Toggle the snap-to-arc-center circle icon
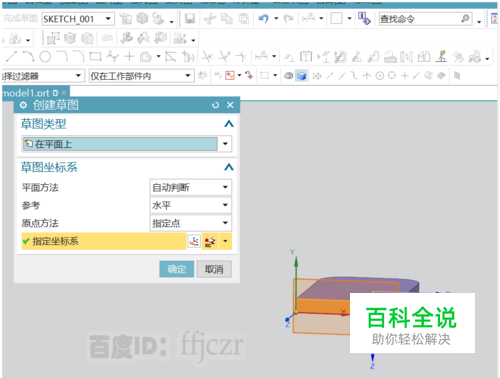500x378 pixels. tap(380, 76)
